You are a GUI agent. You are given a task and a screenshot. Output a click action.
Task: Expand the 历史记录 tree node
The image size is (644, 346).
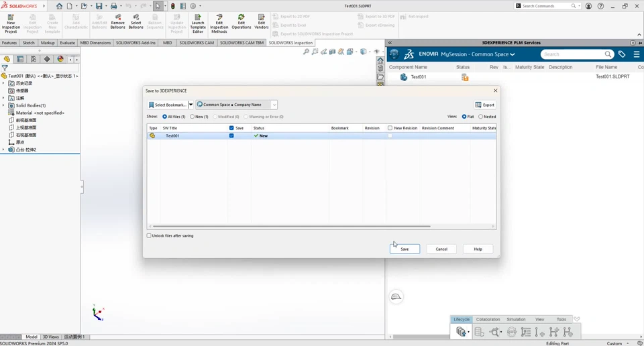tap(3, 83)
